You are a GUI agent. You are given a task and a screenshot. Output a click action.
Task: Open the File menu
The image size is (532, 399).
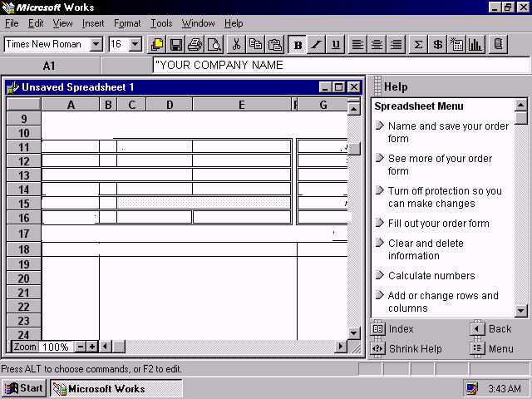pos(12,23)
